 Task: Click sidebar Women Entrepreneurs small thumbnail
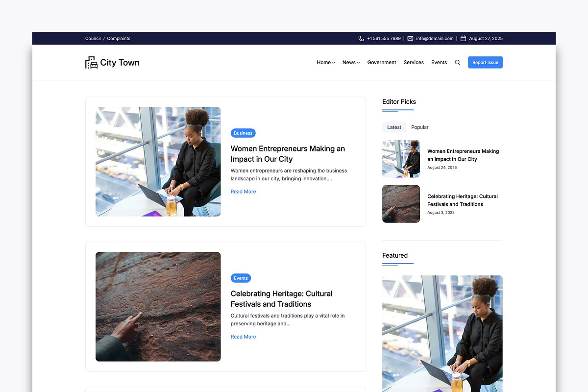pos(401,159)
